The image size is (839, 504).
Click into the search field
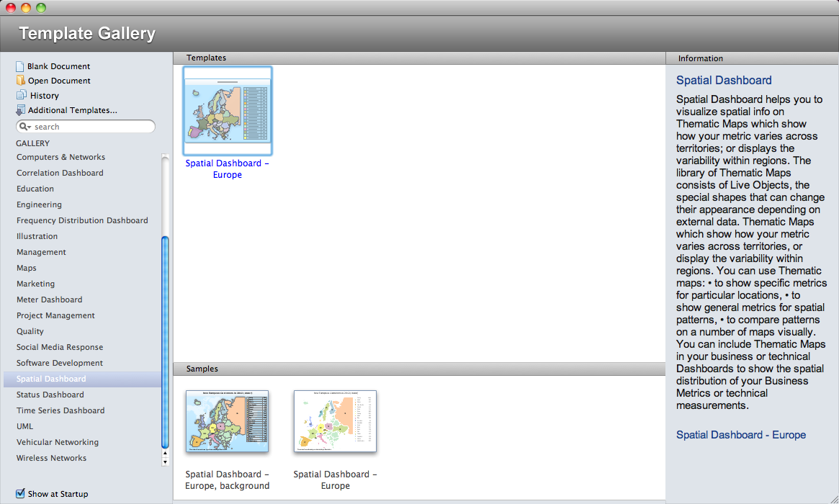[x=86, y=127]
